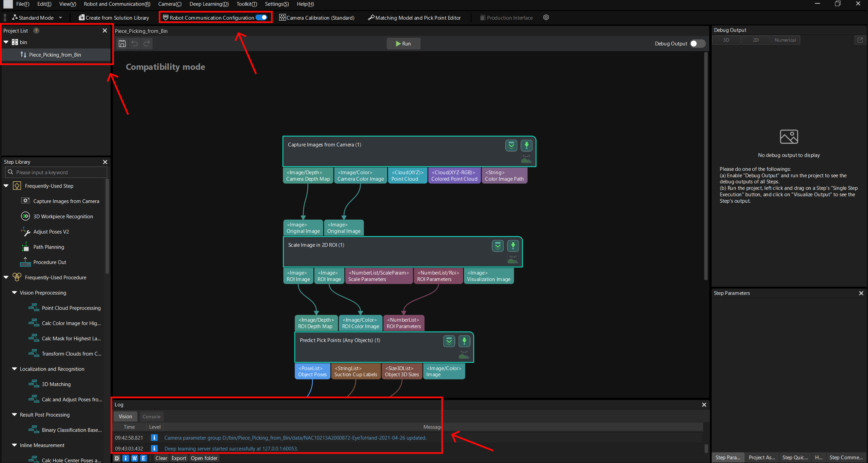
Task: Select the 3D Workpiece Recognition step
Action: point(58,216)
